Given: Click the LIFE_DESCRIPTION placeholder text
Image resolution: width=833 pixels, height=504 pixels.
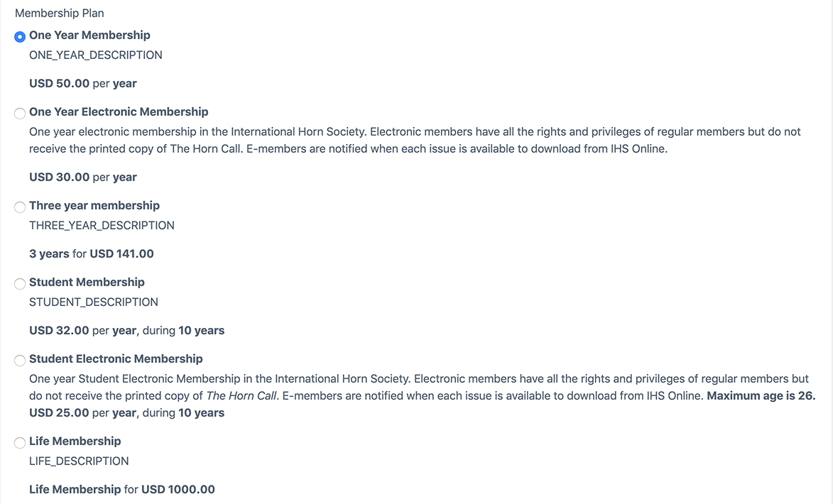Looking at the screenshot, I should [x=79, y=461].
